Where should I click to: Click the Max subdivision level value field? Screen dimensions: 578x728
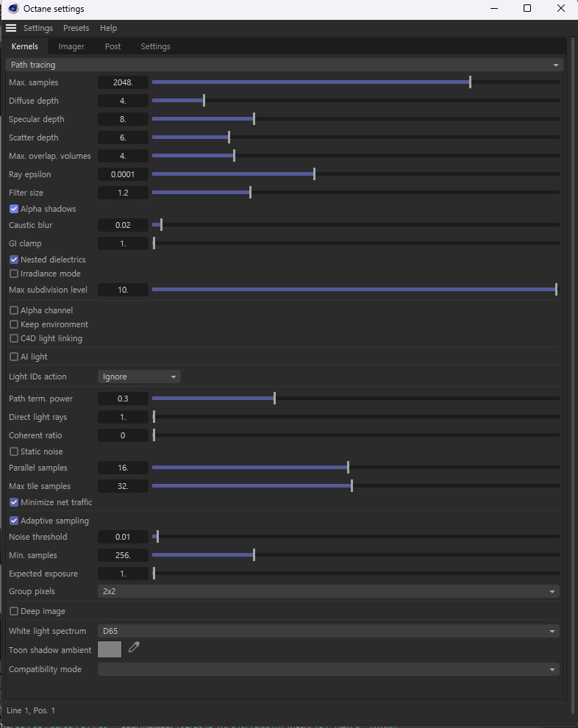pos(123,290)
